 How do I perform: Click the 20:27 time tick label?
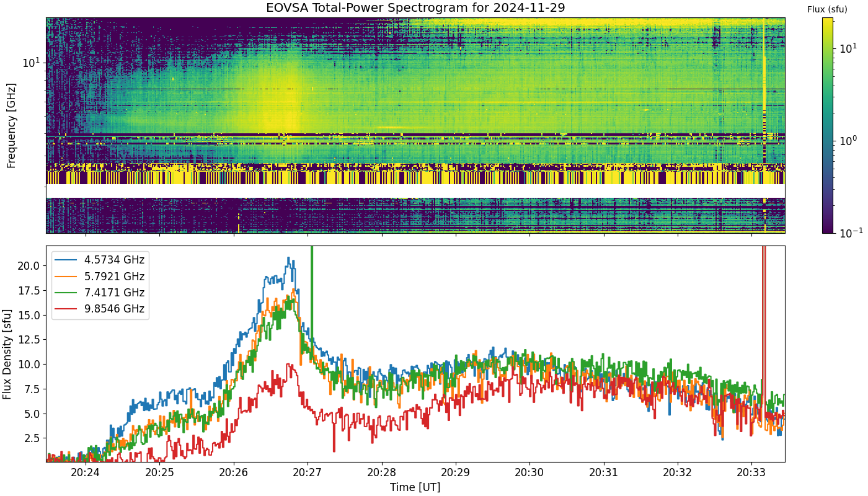(308, 472)
